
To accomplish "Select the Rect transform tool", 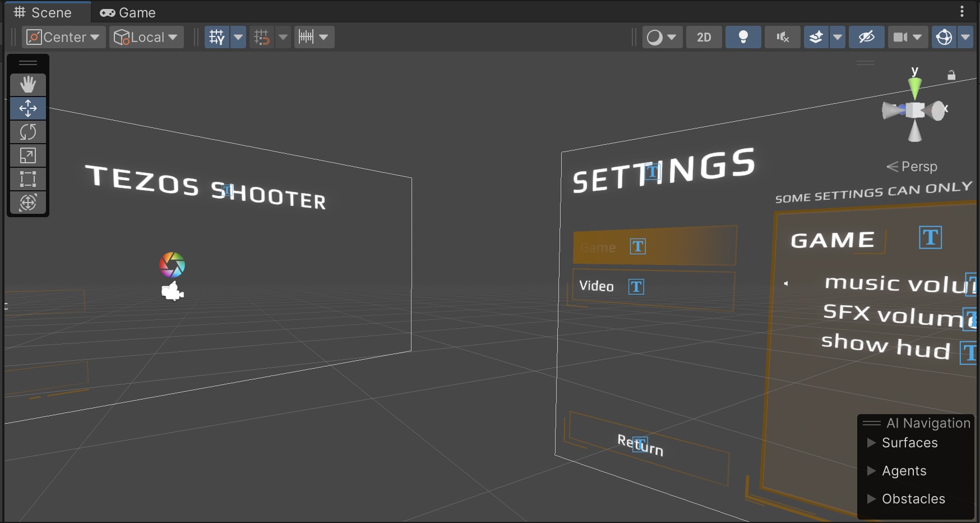I will pos(28,179).
